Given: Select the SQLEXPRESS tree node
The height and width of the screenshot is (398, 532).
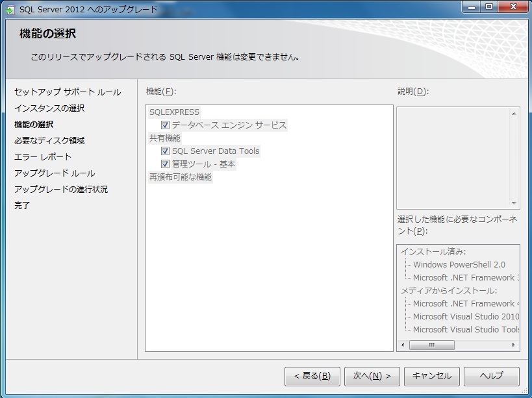Looking at the screenshot, I should tap(174, 112).
